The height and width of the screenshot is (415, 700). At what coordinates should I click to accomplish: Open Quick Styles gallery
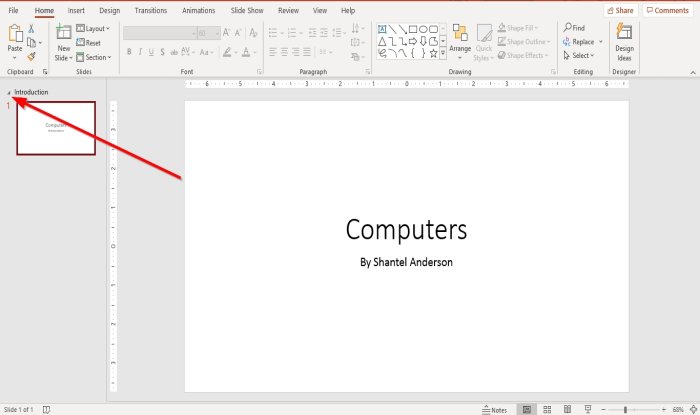pos(483,42)
